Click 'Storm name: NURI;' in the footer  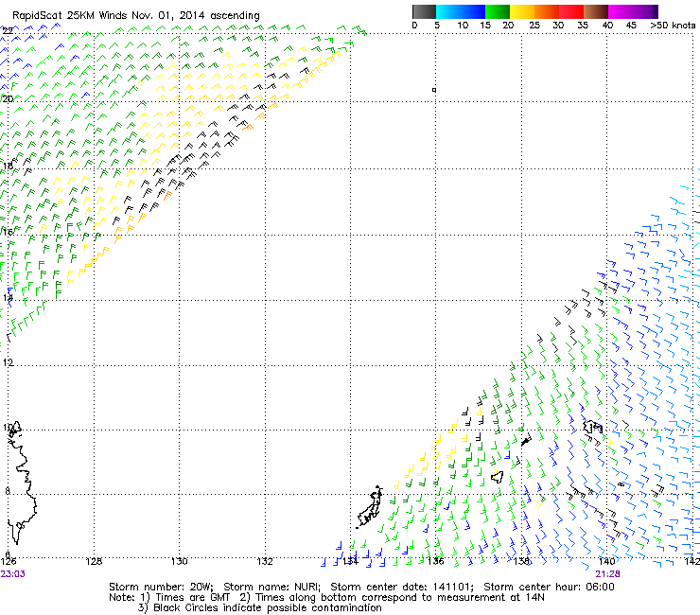coord(271,587)
